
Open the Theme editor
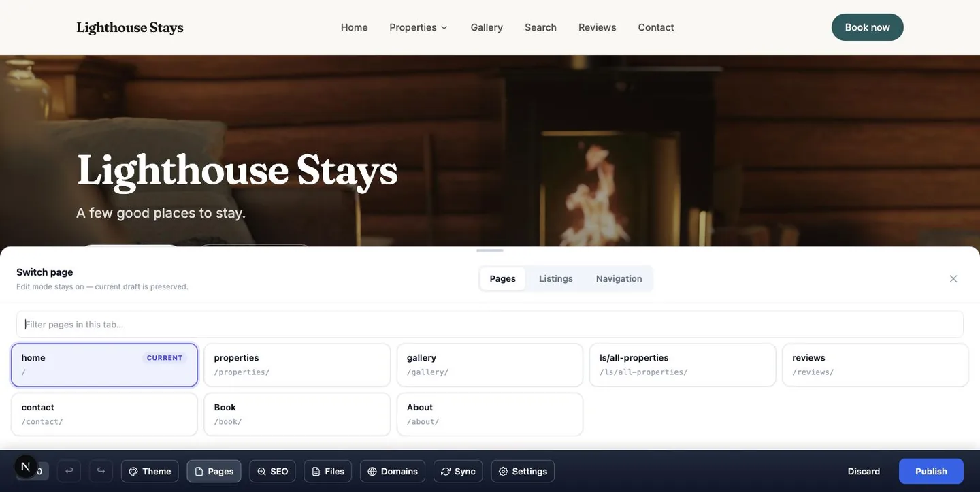pyautogui.click(x=150, y=471)
